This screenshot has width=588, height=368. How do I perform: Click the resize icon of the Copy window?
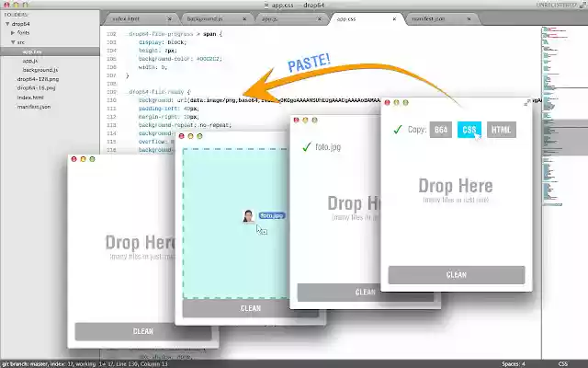527,102
